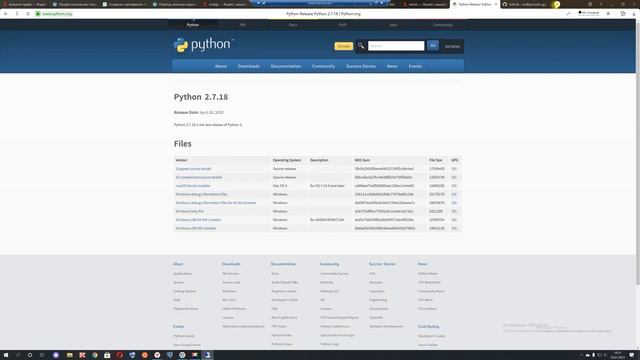
Task: Open the Community main navigation menu
Action: pyautogui.click(x=323, y=66)
